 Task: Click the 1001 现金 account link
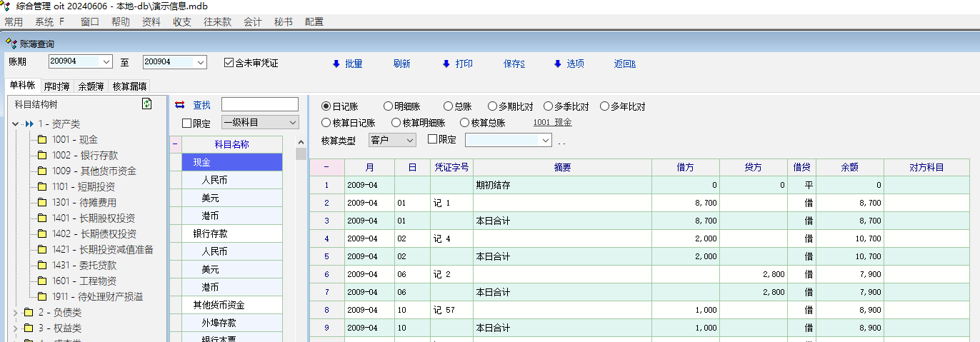(x=552, y=123)
